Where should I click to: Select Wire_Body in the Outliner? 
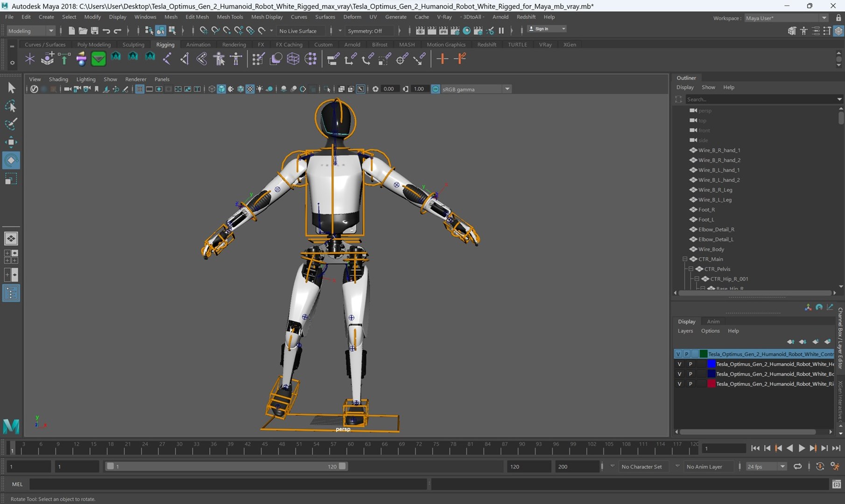pyautogui.click(x=711, y=249)
